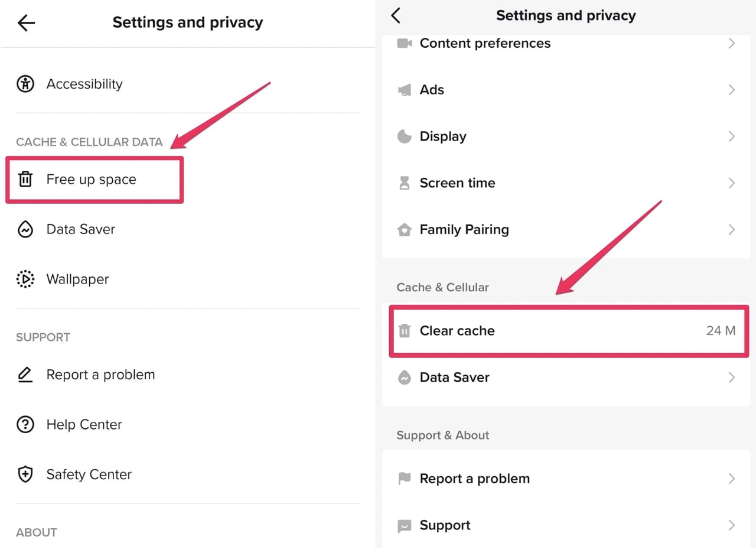
Task: Tap the Clear cache label
Action: [x=457, y=331]
